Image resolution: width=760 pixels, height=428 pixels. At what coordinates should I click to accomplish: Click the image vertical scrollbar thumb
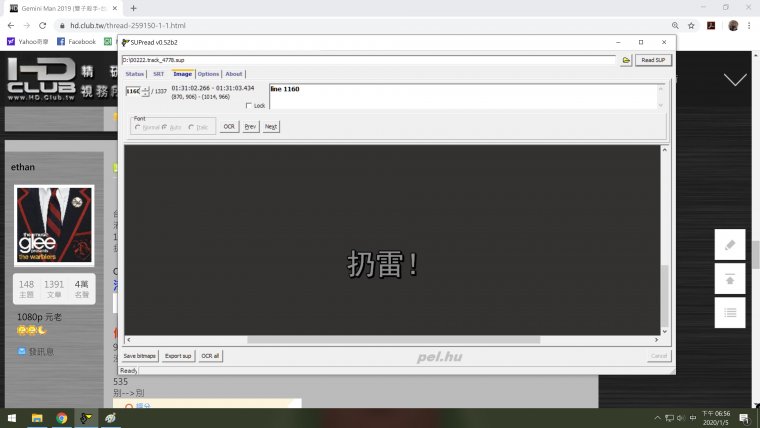[665, 296]
